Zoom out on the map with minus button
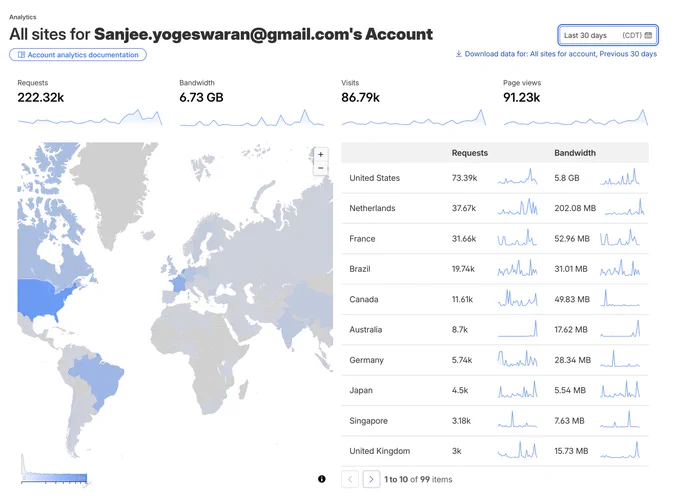Screen dimensions: 680x502 [x=320, y=168]
